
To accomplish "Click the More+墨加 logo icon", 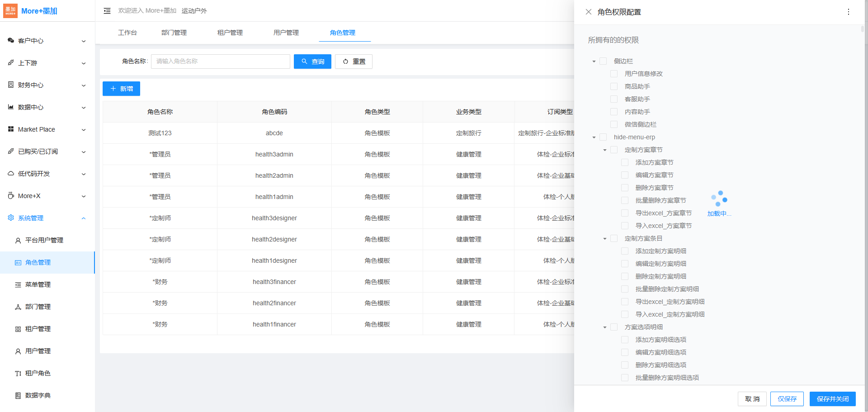I will tap(10, 11).
